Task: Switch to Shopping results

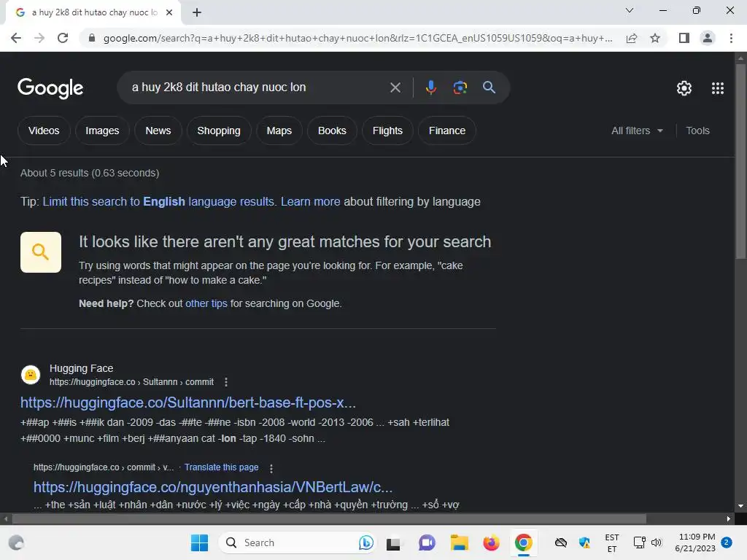Action: coord(219,131)
